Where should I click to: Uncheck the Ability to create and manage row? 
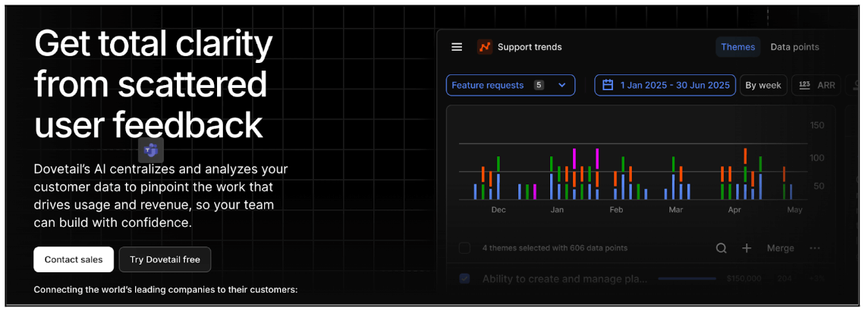[465, 278]
